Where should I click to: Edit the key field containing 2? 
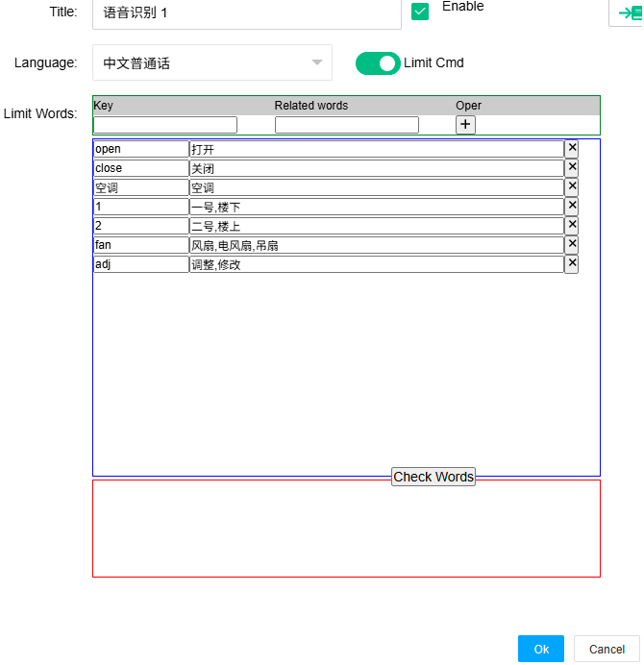click(141, 226)
